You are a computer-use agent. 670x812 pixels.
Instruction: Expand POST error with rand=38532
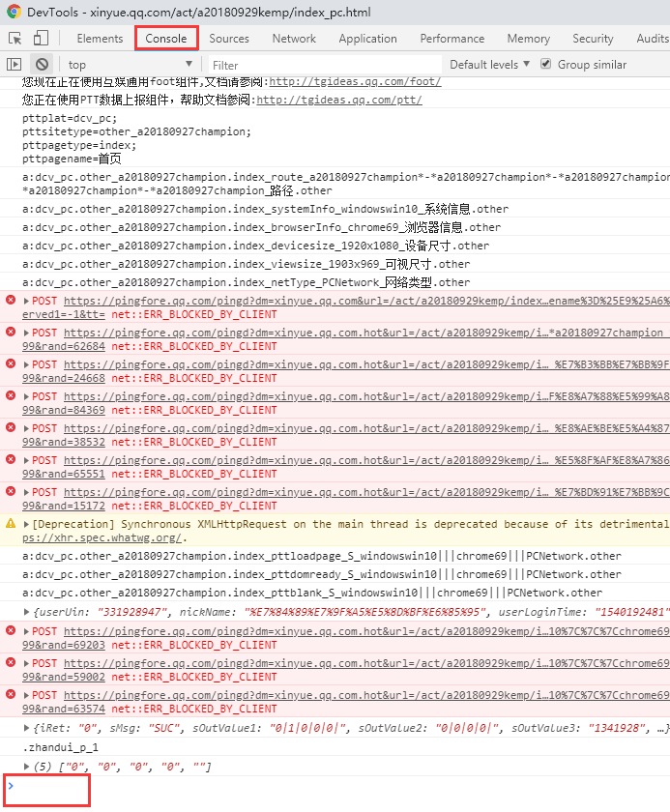(x=26, y=428)
